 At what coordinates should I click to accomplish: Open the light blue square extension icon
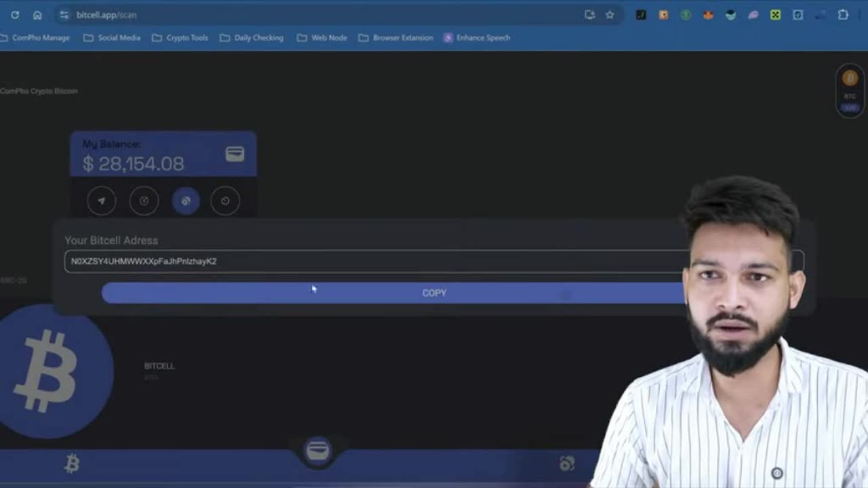[798, 15]
